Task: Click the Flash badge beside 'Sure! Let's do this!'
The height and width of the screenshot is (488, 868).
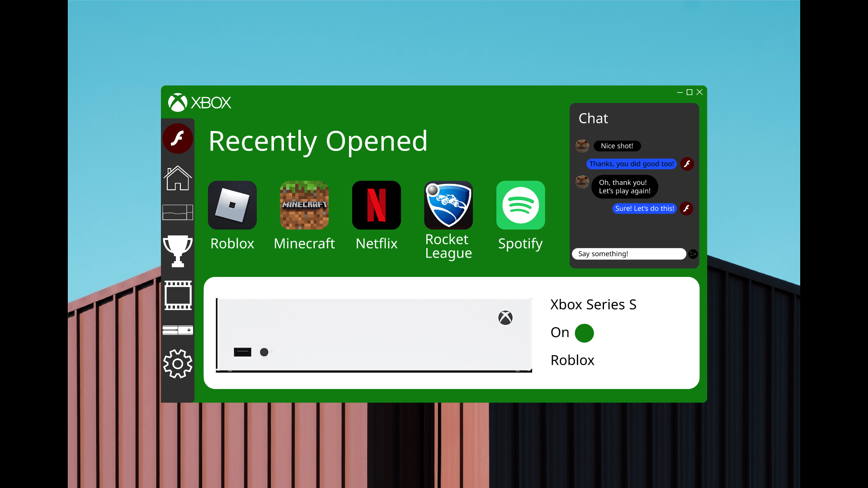Action: (x=687, y=208)
